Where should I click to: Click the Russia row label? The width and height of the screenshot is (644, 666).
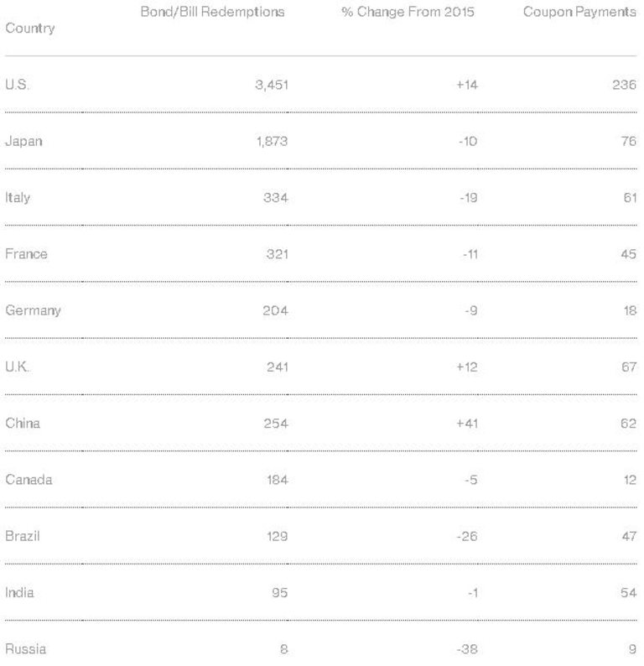pyautogui.click(x=25, y=649)
